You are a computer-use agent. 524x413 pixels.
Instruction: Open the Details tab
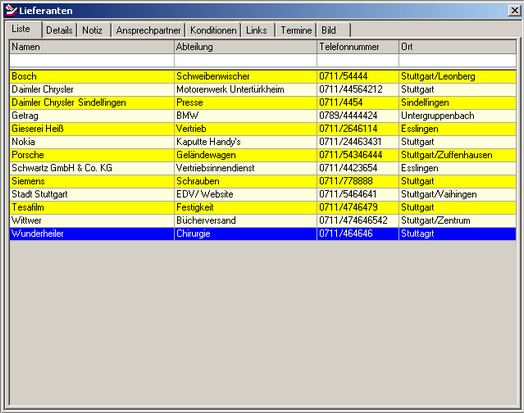[59, 30]
